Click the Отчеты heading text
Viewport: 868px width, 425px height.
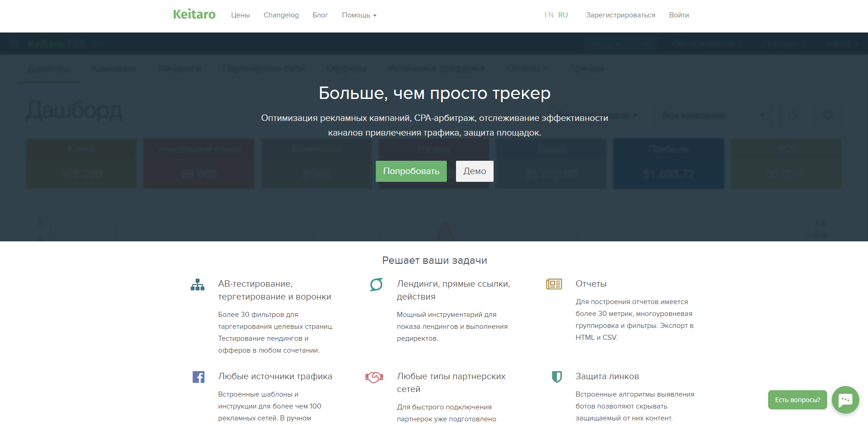point(591,284)
